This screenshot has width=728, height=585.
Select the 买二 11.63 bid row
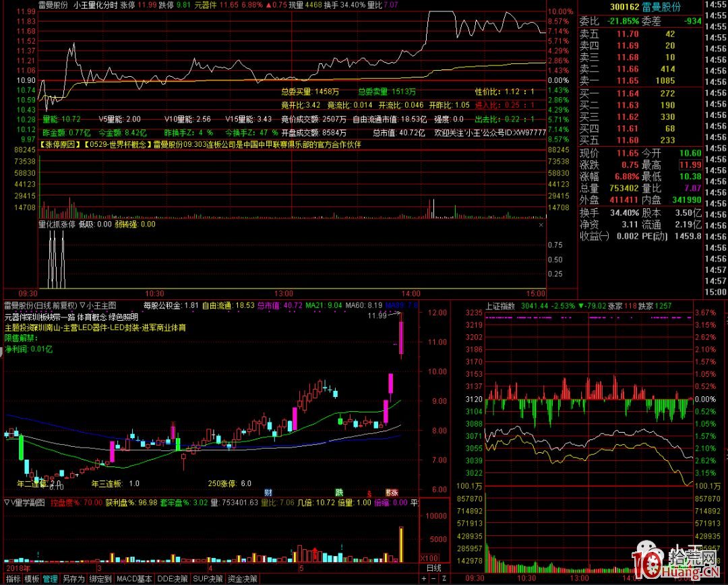[x=640, y=105]
